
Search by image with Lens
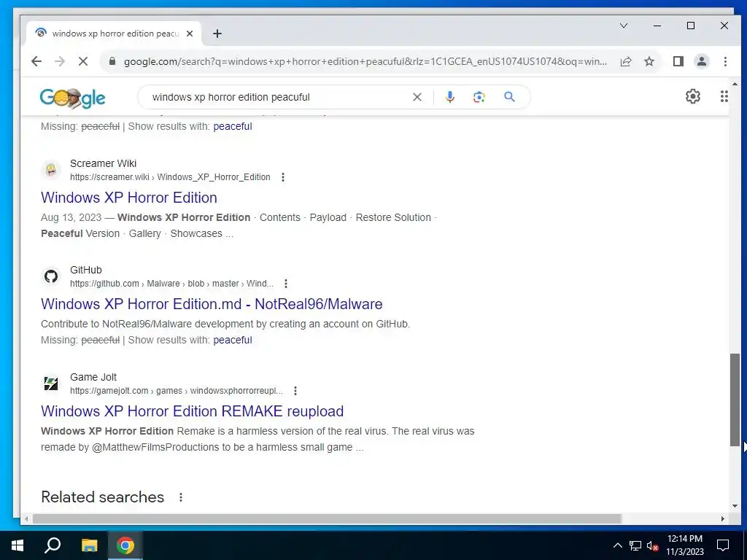pos(479,97)
